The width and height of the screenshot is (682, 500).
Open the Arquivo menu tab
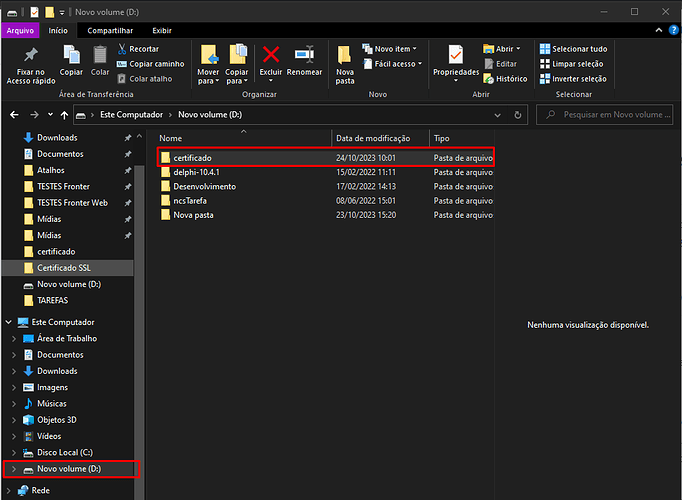pos(20,30)
